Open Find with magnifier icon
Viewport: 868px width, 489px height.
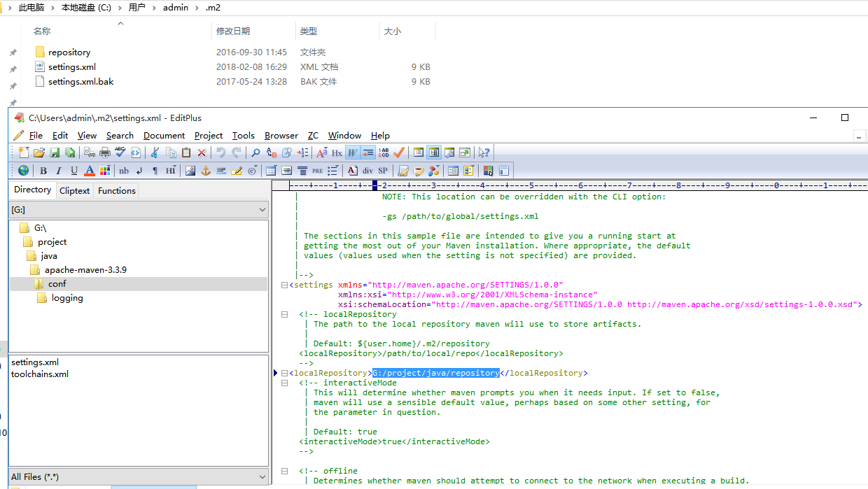256,153
